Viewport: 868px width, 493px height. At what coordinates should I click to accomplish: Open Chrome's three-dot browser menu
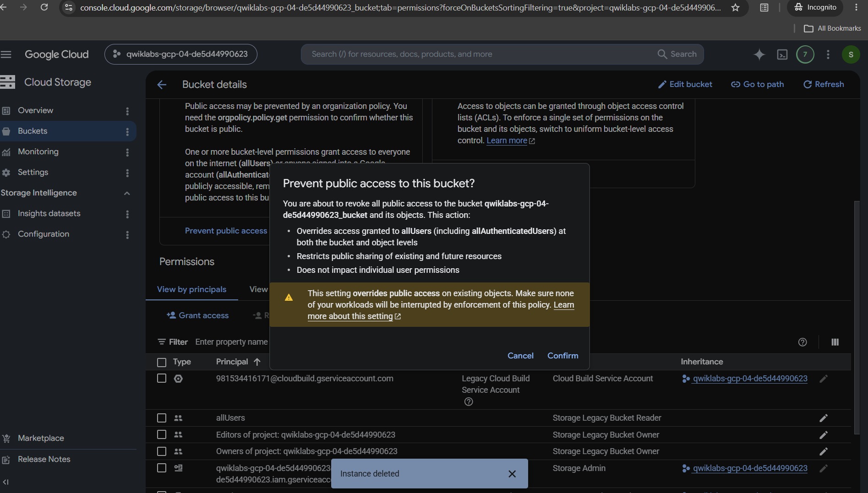point(856,7)
